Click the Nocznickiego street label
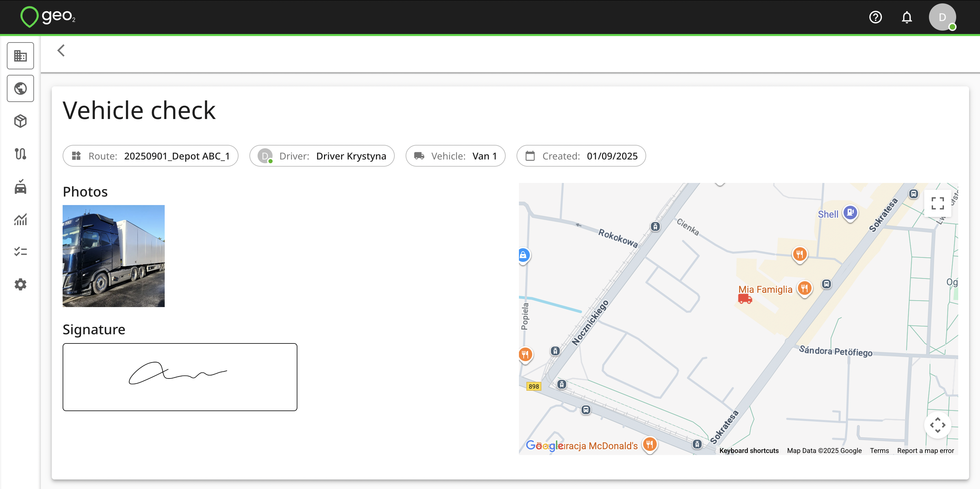Screen dimensions: 980x489 tap(590, 322)
